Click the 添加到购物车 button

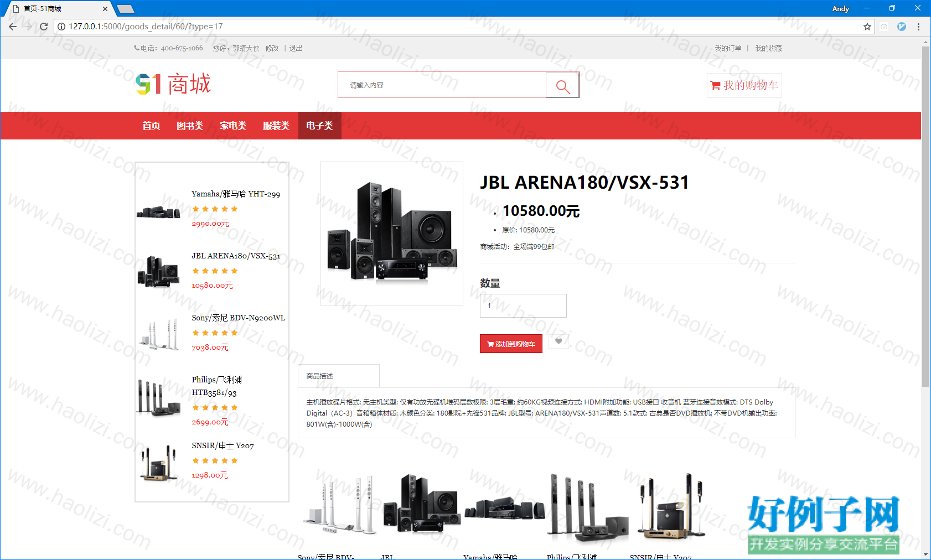click(511, 344)
